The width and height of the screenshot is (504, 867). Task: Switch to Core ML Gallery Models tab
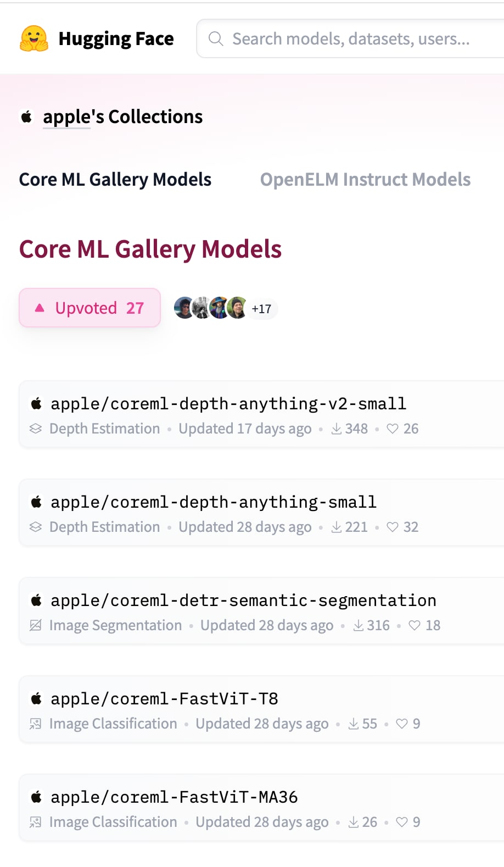[x=115, y=180]
